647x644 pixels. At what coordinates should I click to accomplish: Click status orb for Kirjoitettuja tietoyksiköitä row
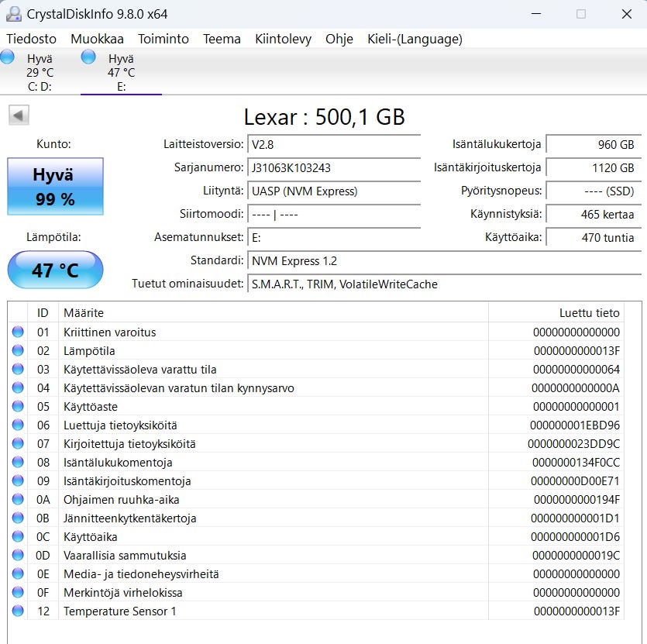(18, 443)
